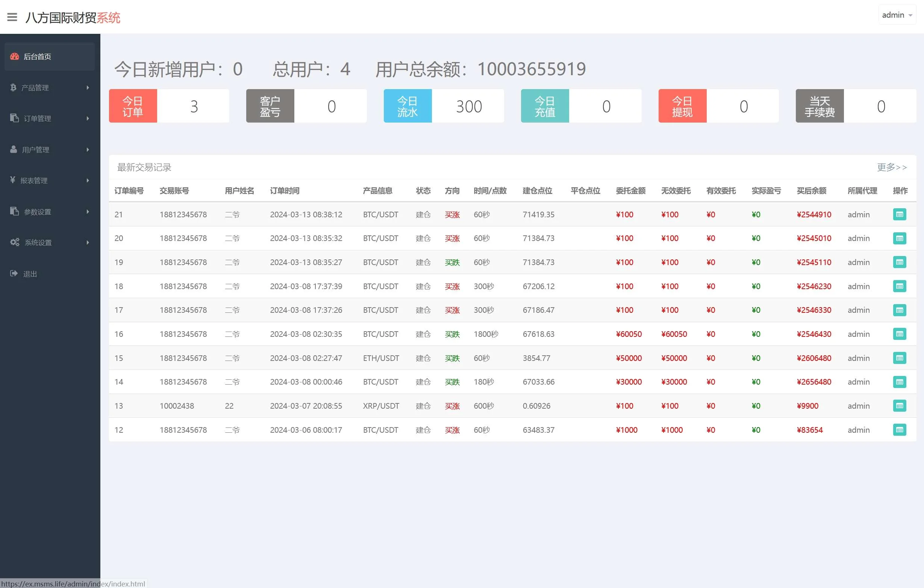Click the user icon for 用户管理
This screenshot has height=588, width=924.
click(14, 149)
